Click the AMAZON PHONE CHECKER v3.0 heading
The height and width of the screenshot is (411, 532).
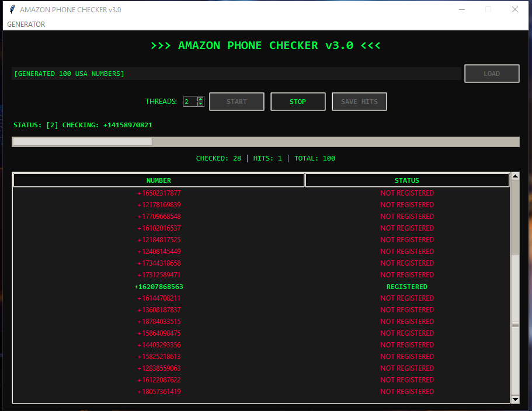(266, 46)
